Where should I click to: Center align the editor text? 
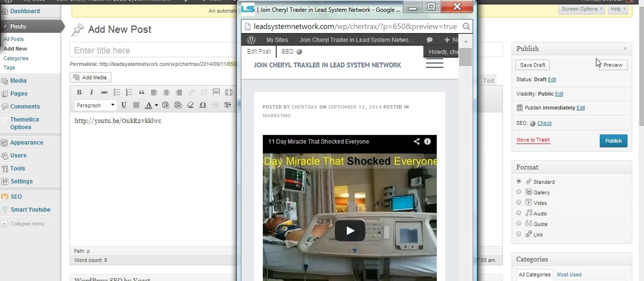point(167,92)
